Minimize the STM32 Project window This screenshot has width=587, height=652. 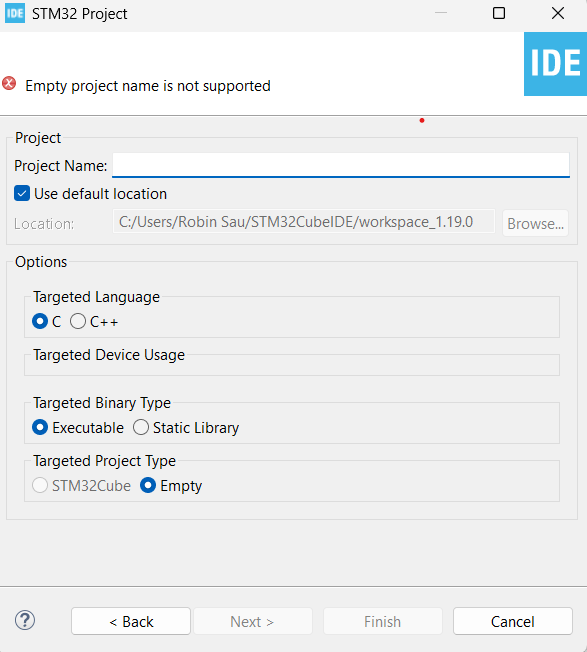[x=441, y=13]
